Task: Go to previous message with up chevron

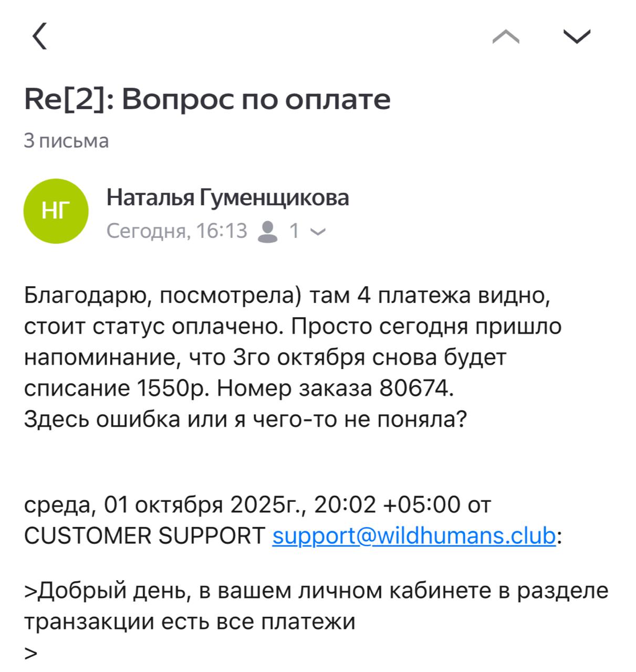Action: [506, 36]
